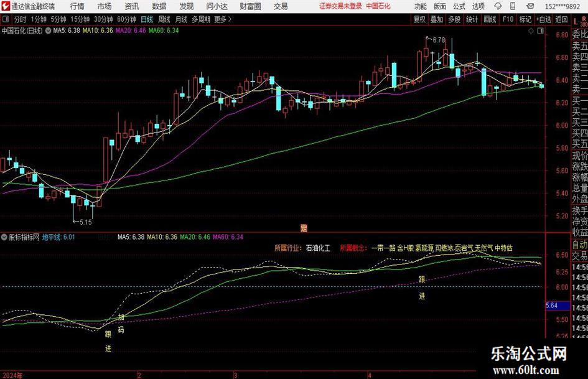Open the F10 company info button

[x=508, y=19]
